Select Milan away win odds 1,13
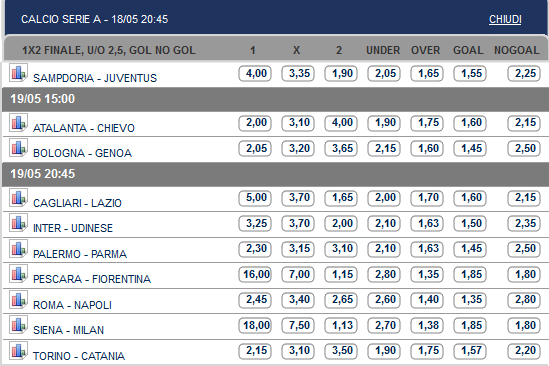The width and height of the screenshot is (549, 366). coord(341,325)
